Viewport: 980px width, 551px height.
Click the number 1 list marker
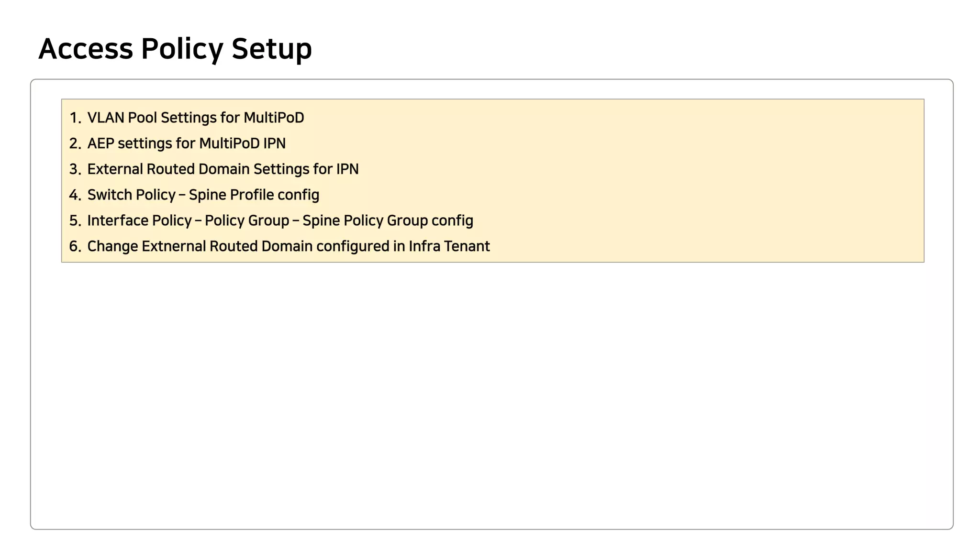coord(75,118)
